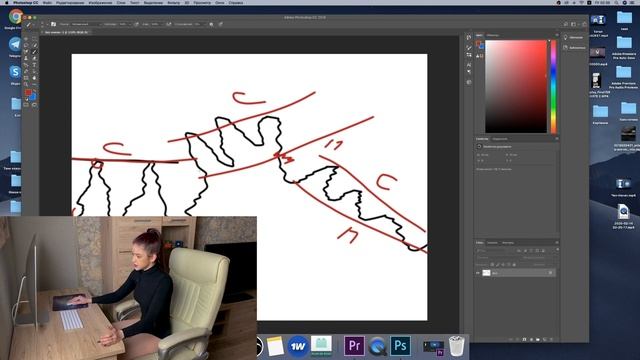Open the Файл menu
The height and width of the screenshot is (360, 640).
coord(47,2)
